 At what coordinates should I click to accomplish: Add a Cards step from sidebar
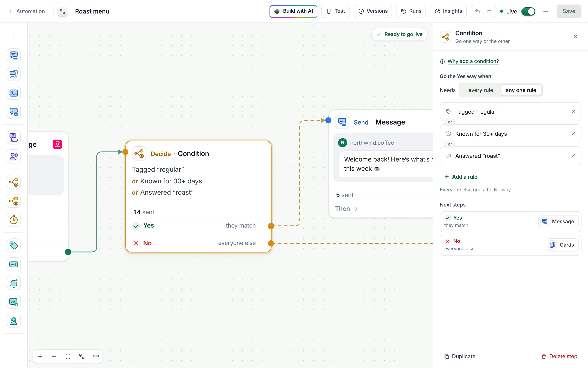(x=14, y=74)
